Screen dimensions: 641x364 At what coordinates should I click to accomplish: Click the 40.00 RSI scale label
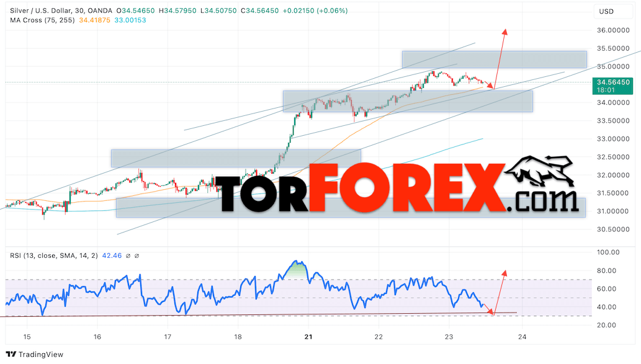607,307
